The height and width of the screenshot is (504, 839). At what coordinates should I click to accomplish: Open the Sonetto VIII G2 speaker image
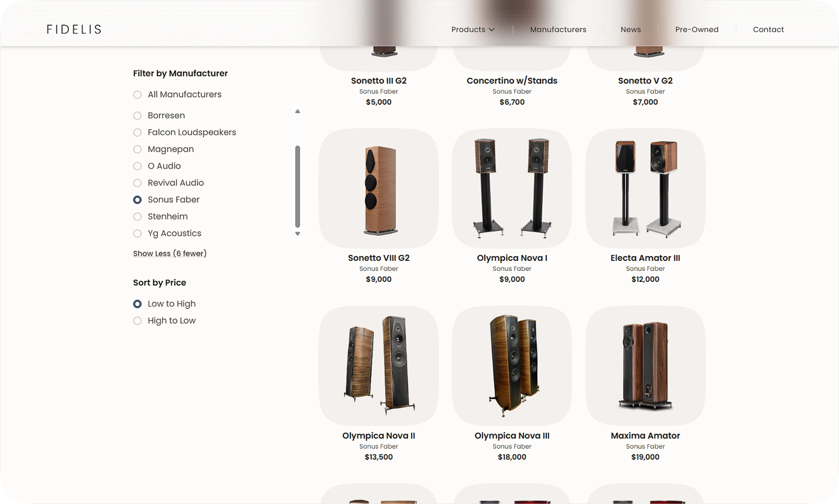(x=378, y=188)
